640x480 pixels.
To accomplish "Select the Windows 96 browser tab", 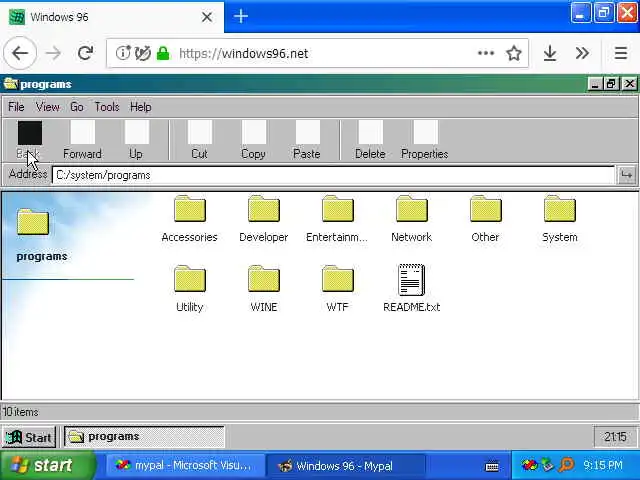I will [112, 17].
